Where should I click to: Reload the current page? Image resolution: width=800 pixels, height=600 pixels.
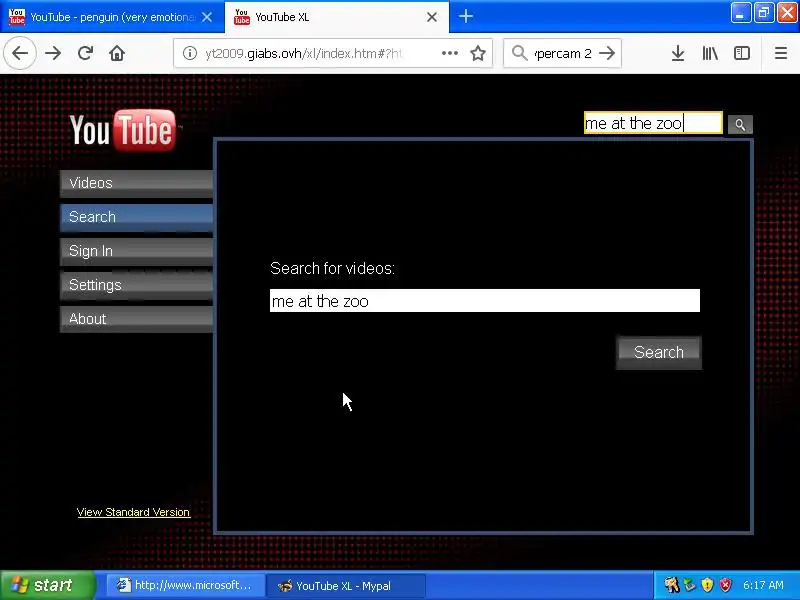pyautogui.click(x=85, y=53)
